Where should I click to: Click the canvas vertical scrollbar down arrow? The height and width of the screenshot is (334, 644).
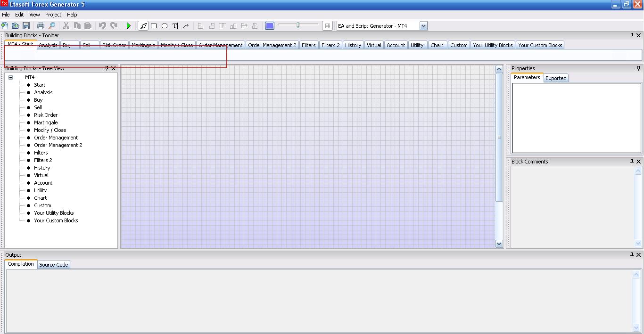coord(499,244)
